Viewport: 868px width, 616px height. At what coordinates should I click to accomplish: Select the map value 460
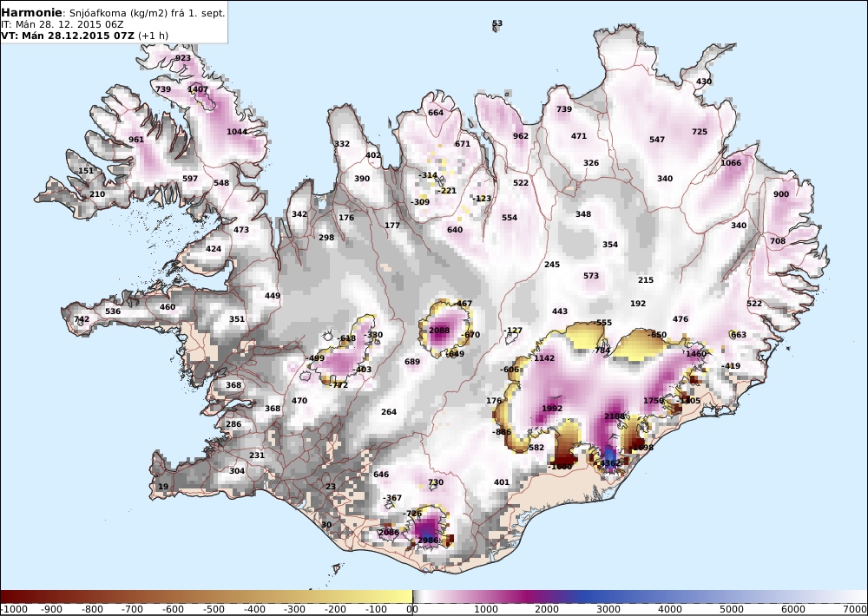(168, 306)
